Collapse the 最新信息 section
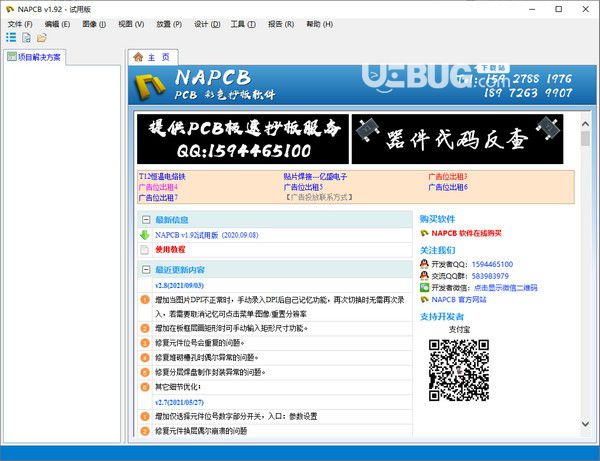600x461 pixels. [x=146, y=220]
